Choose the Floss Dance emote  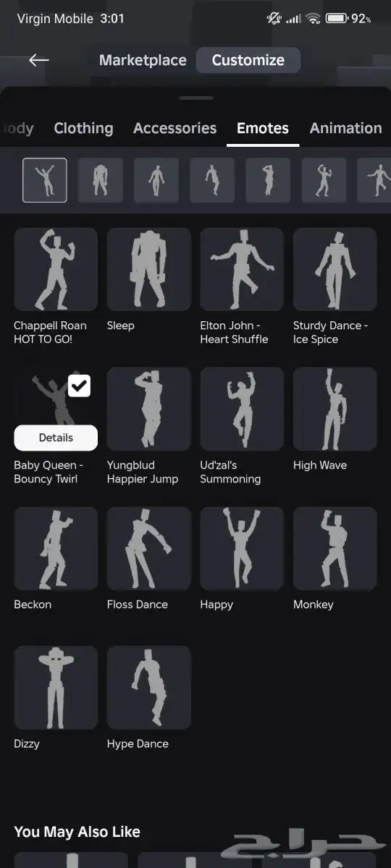click(x=148, y=548)
